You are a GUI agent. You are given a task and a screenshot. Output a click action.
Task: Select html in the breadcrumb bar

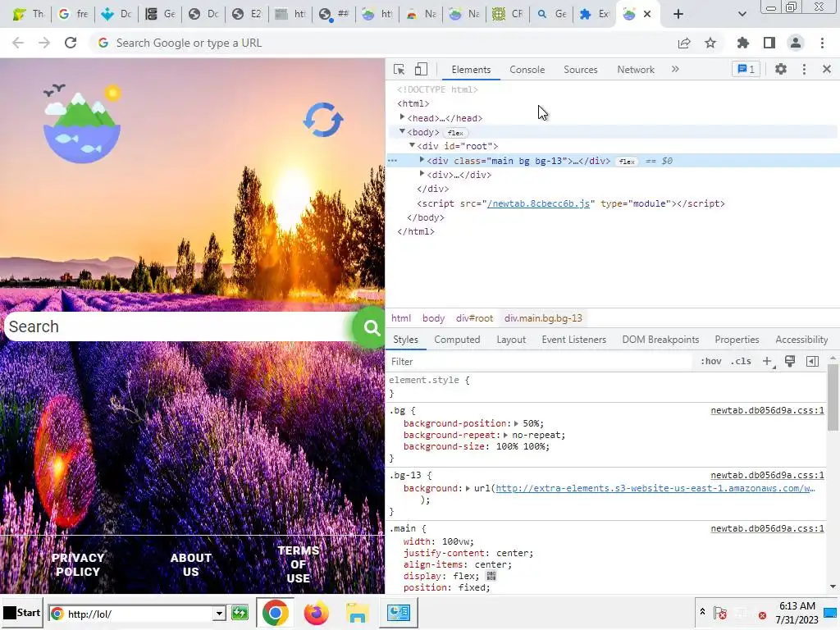point(400,318)
